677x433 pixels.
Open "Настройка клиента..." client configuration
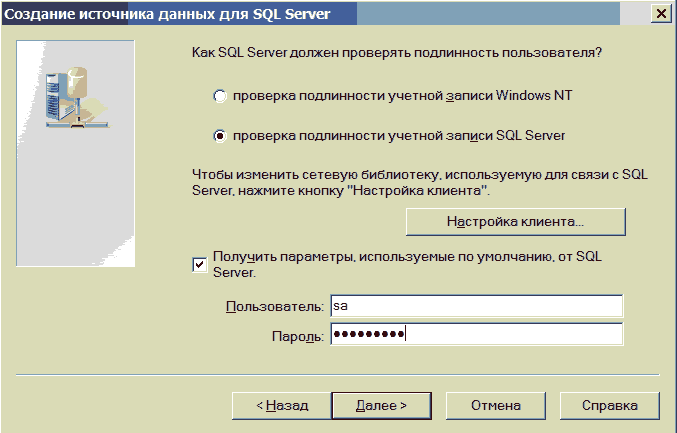(x=515, y=220)
